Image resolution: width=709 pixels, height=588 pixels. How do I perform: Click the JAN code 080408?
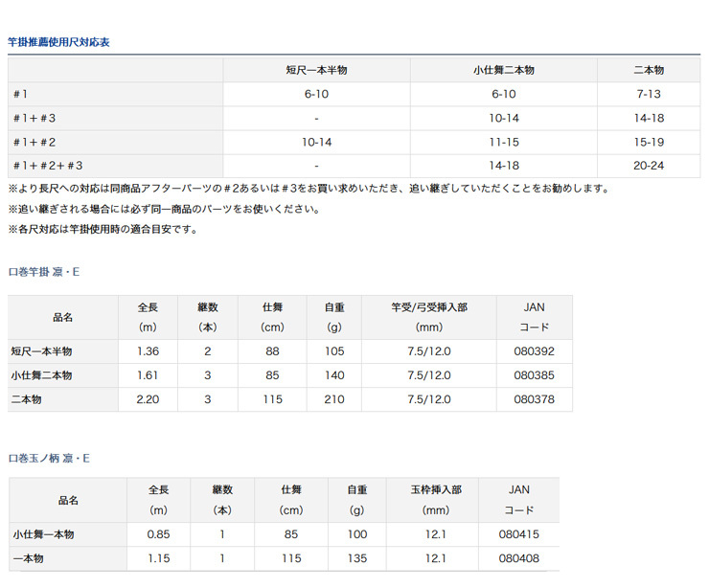[519, 558]
